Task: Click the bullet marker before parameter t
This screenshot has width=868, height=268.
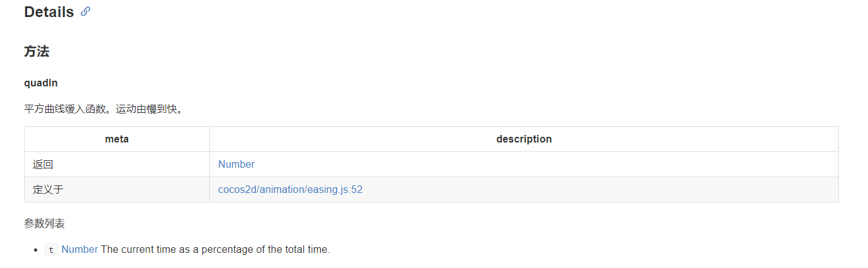Action: 36,250
